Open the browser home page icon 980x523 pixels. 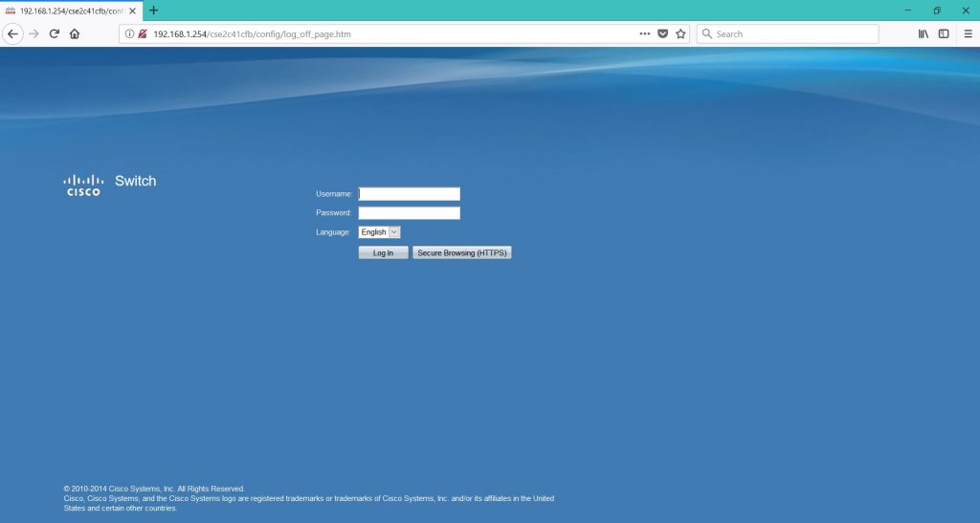coord(75,33)
